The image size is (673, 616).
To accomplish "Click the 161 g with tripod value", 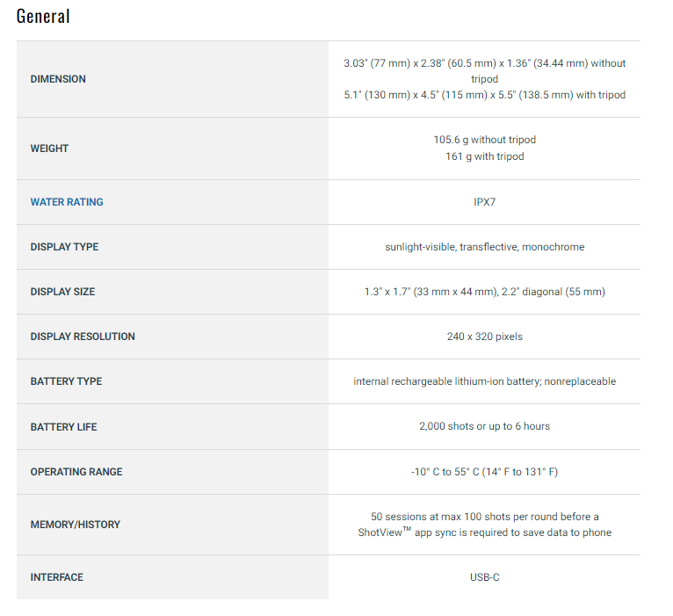I will 484,156.
